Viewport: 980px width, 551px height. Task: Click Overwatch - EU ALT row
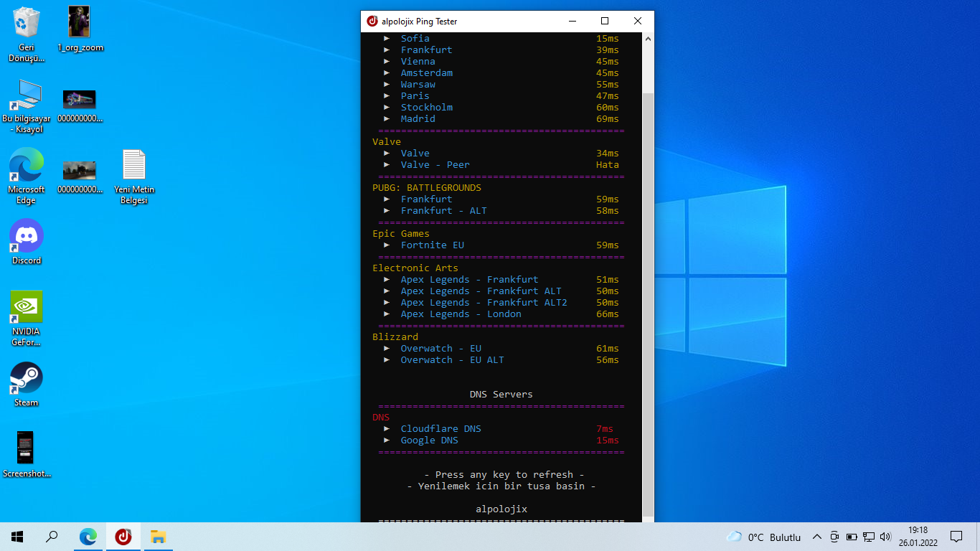click(501, 360)
